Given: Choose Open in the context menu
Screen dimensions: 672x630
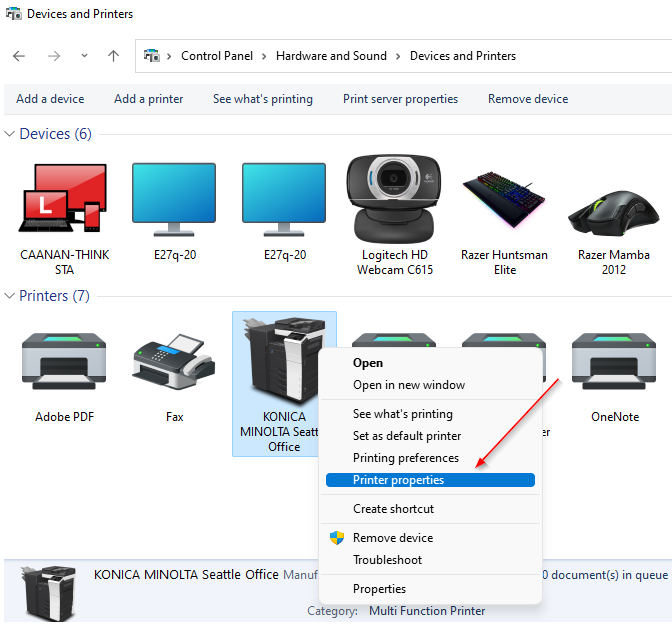Looking at the screenshot, I should coord(430,363).
